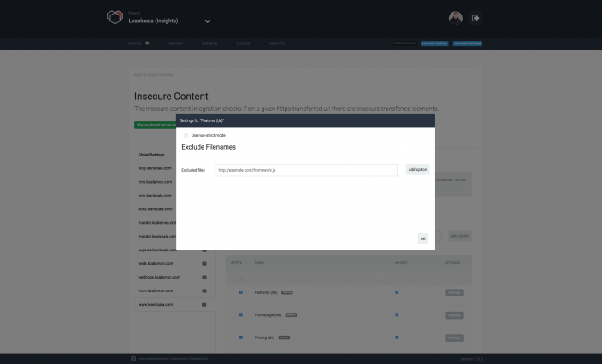Open the HISTORY navigation tab
Viewport: 602px width, 364px height.
pos(175,44)
